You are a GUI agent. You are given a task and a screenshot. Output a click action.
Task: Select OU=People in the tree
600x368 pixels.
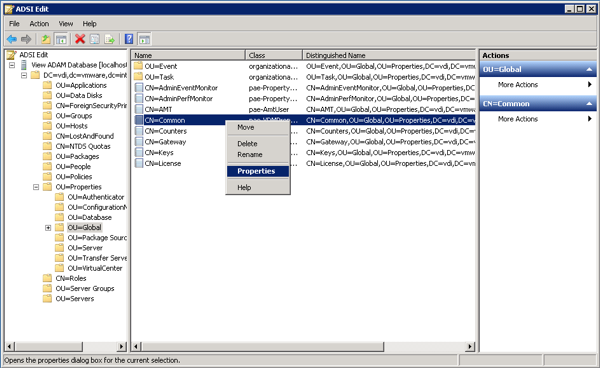[73, 167]
